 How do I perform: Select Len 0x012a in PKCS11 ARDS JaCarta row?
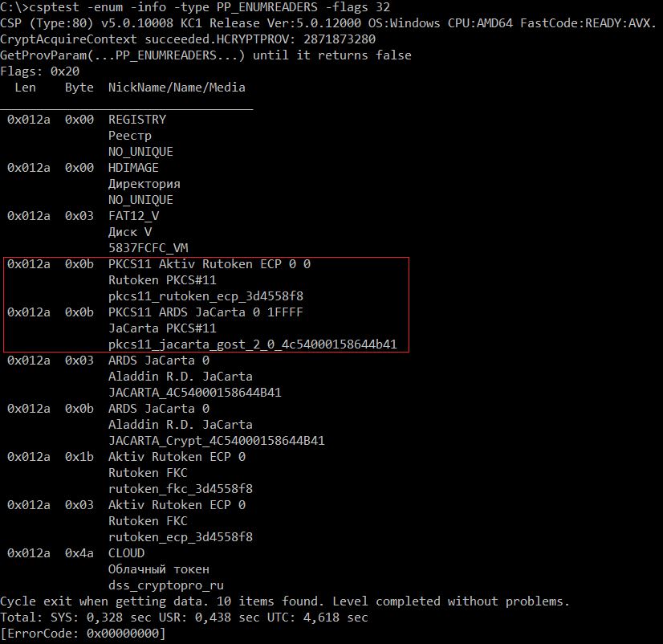[x=29, y=312]
